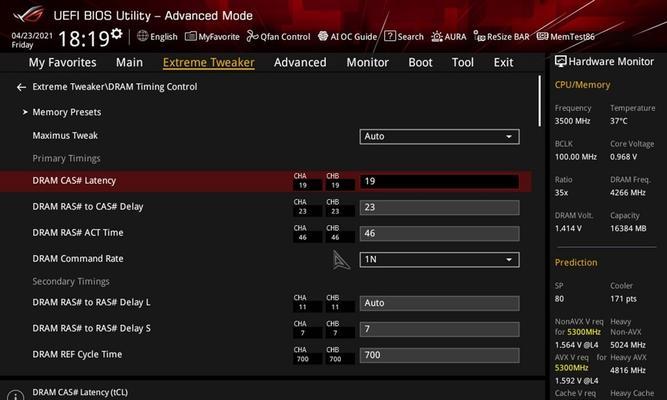Click the Hardware Monitor panel title
This screenshot has width=667, height=400.
611,62
